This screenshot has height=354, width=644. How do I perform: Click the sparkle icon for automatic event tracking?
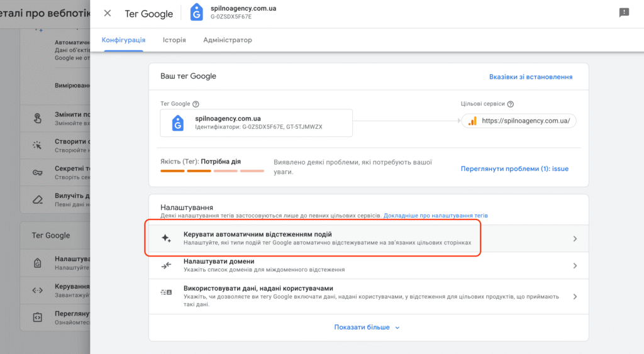point(166,238)
